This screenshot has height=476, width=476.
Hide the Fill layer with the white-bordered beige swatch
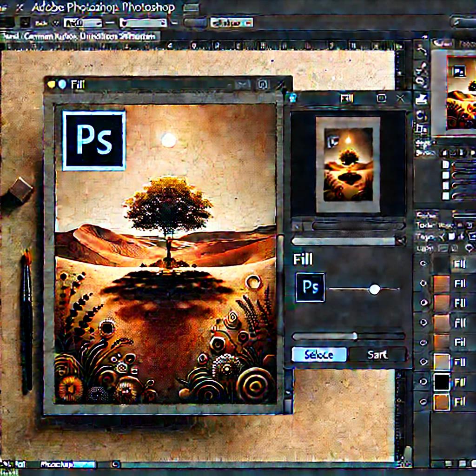423,362
